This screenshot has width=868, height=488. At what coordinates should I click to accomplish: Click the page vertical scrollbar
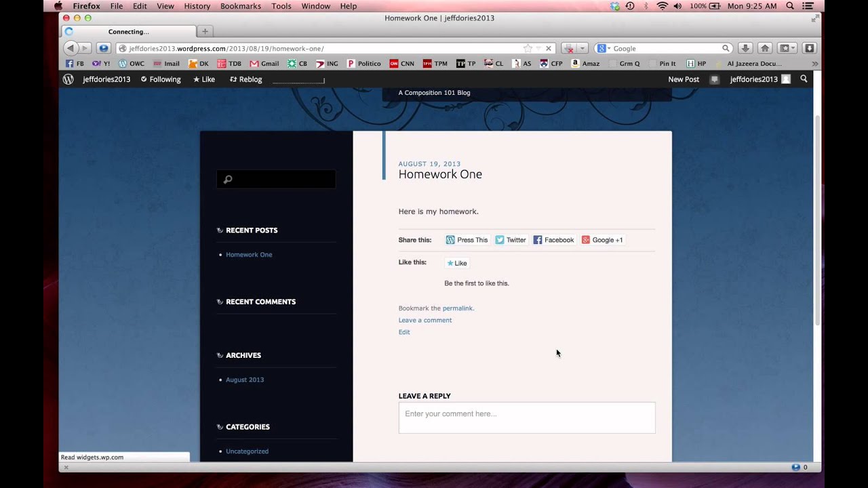coord(817,220)
